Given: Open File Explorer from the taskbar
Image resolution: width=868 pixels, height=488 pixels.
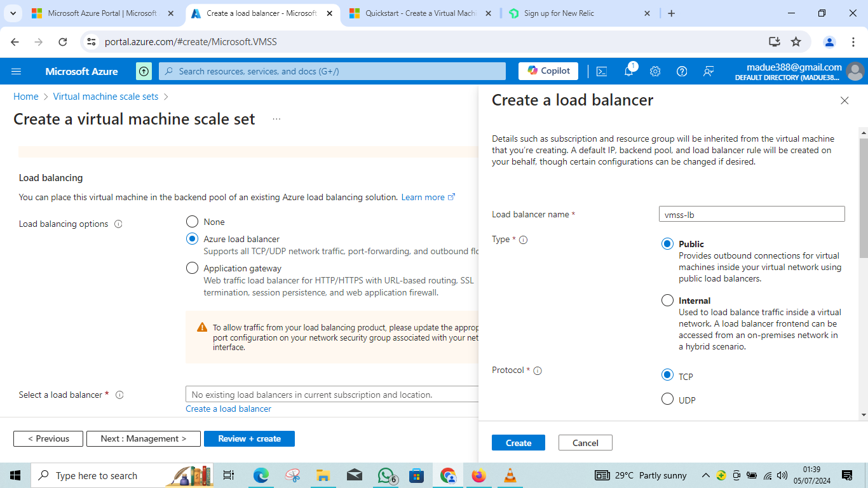Looking at the screenshot, I should tap(323, 475).
